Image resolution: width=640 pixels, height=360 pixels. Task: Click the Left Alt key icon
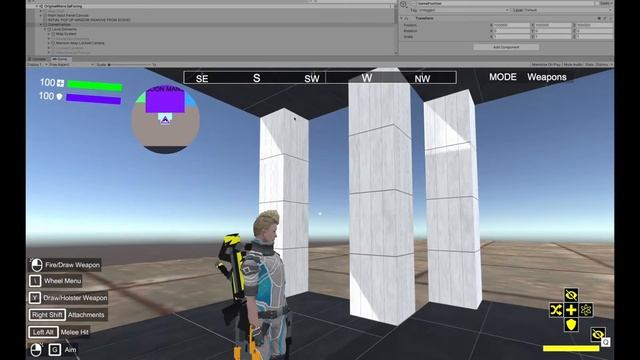[43, 332]
